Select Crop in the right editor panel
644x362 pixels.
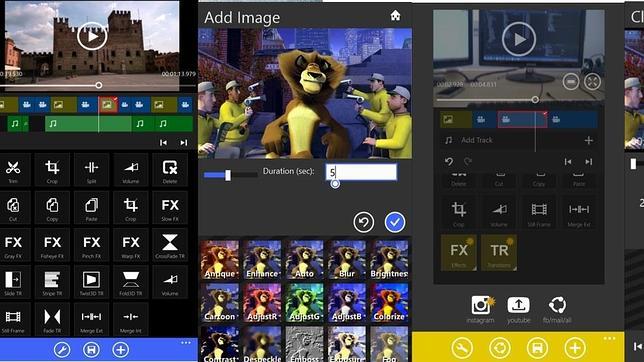tap(459, 212)
